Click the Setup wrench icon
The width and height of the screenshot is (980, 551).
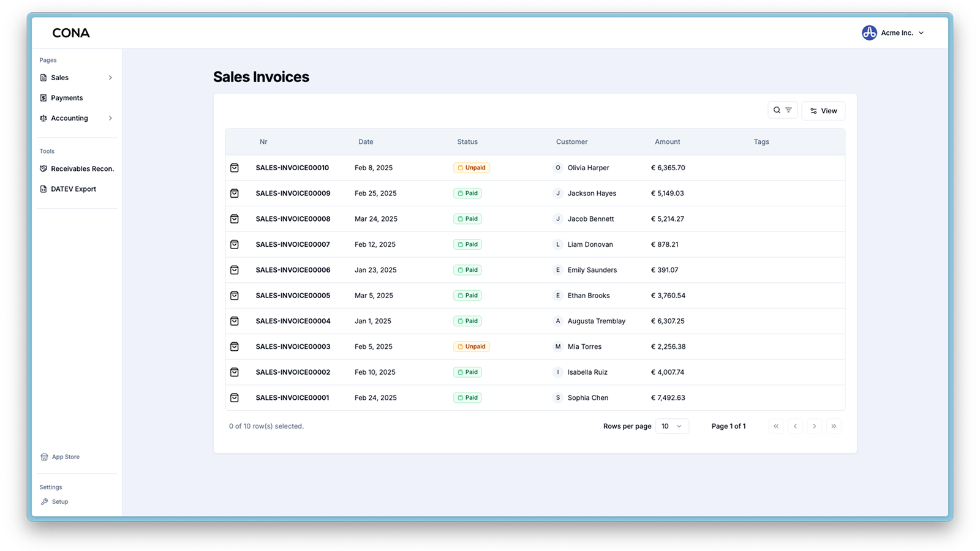click(44, 501)
